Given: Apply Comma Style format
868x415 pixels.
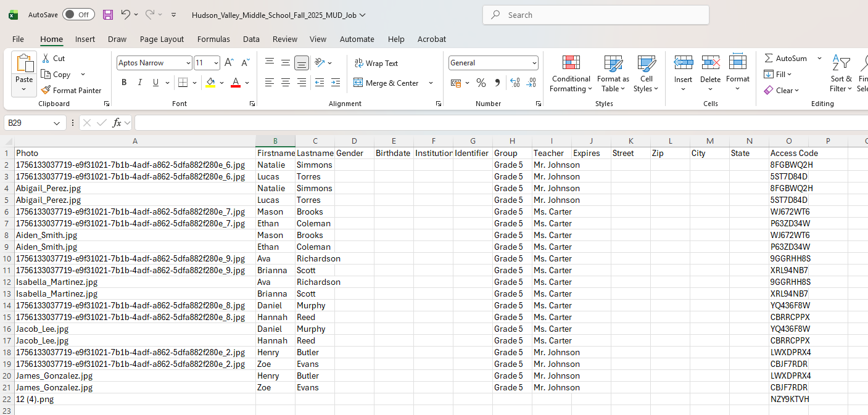Looking at the screenshot, I should pyautogui.click(x=497, y=83).
